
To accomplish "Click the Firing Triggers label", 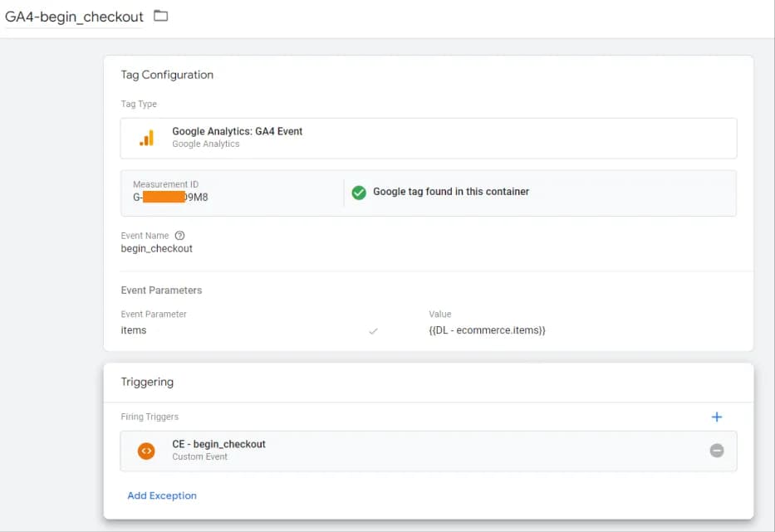I will click(x=150, y=417).
